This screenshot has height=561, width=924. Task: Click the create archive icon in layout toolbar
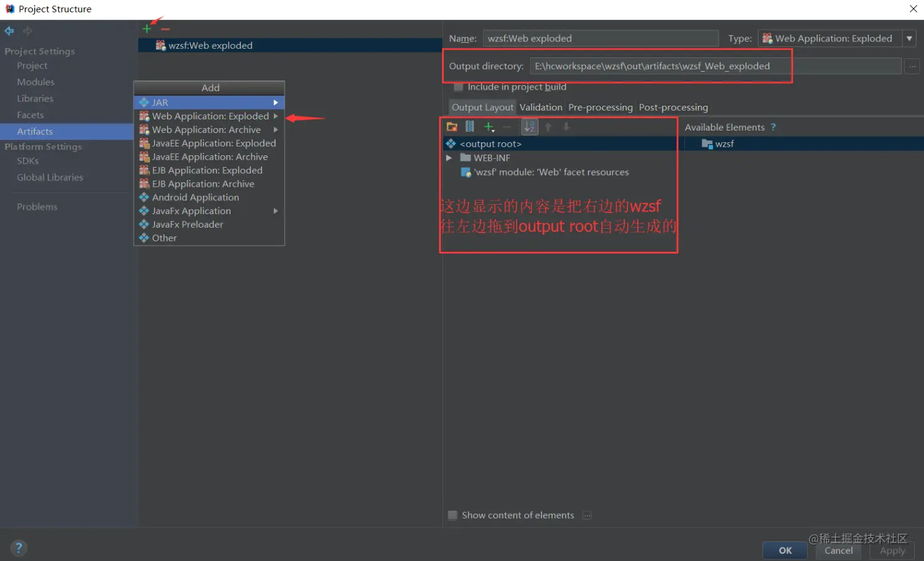(470, 127)
